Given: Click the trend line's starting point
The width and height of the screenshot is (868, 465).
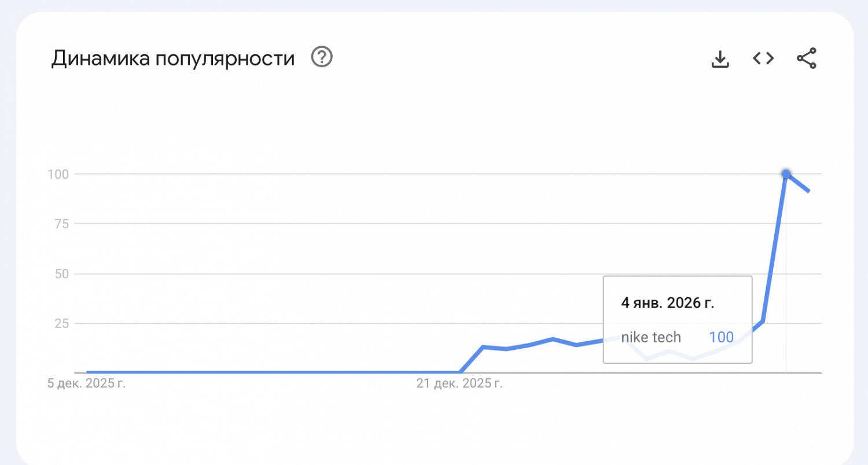Looking at the screenshot, I should [x=88, y=372].
